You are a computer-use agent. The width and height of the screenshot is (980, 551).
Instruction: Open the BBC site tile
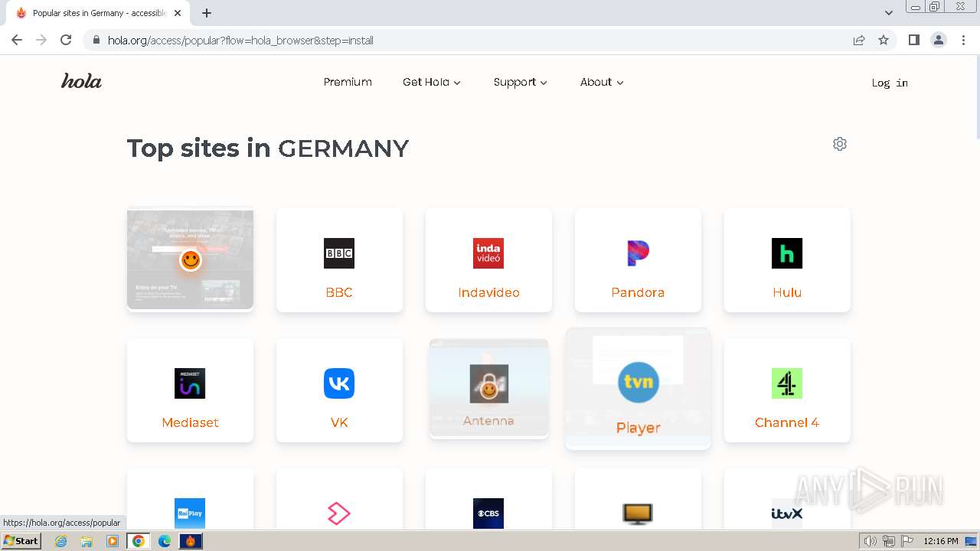coord(339,260)
